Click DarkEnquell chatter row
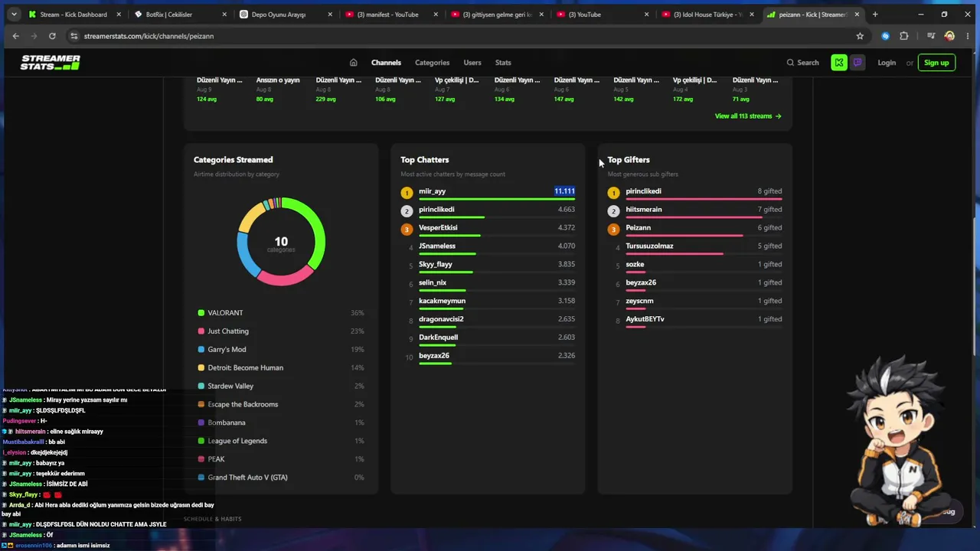The image size is (980, 551). [x=488, y=339]
